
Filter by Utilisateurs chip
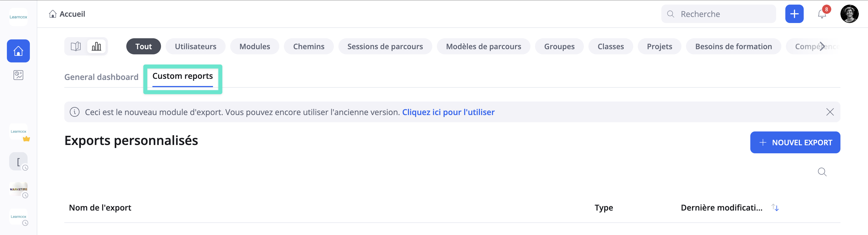pos(195,46)
